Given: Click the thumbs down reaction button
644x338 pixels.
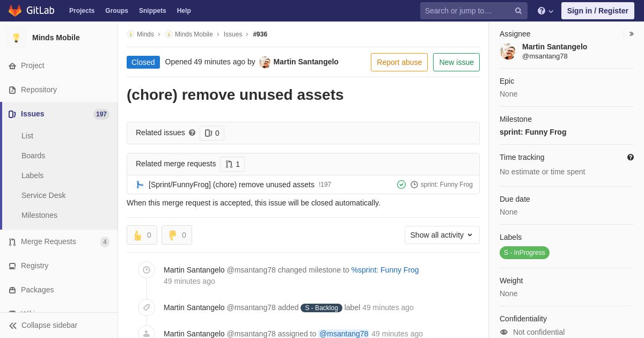Looking at the screenshot, I should coord(177,235).
